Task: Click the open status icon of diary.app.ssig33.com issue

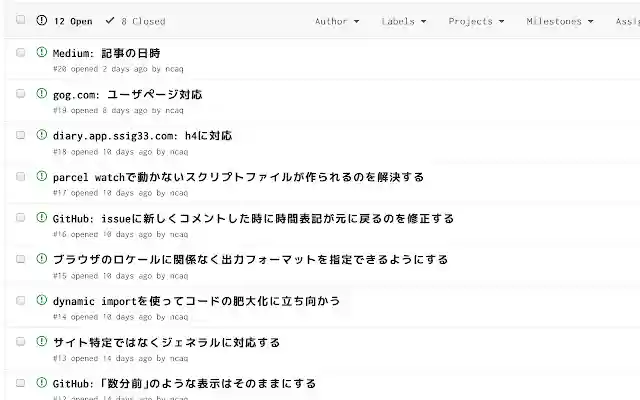Action: point(42,134)
